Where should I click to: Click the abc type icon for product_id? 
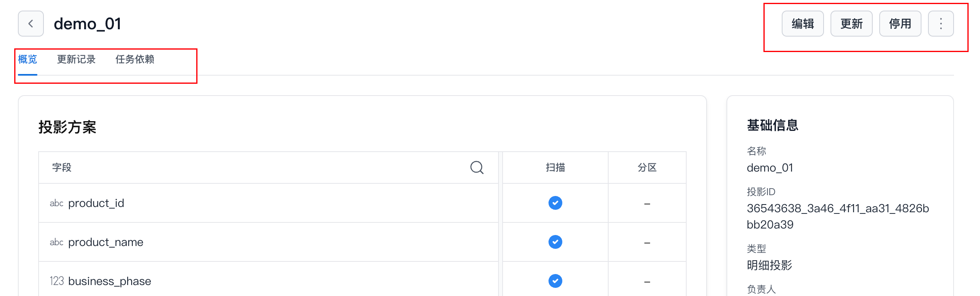[x=56, y=203]
